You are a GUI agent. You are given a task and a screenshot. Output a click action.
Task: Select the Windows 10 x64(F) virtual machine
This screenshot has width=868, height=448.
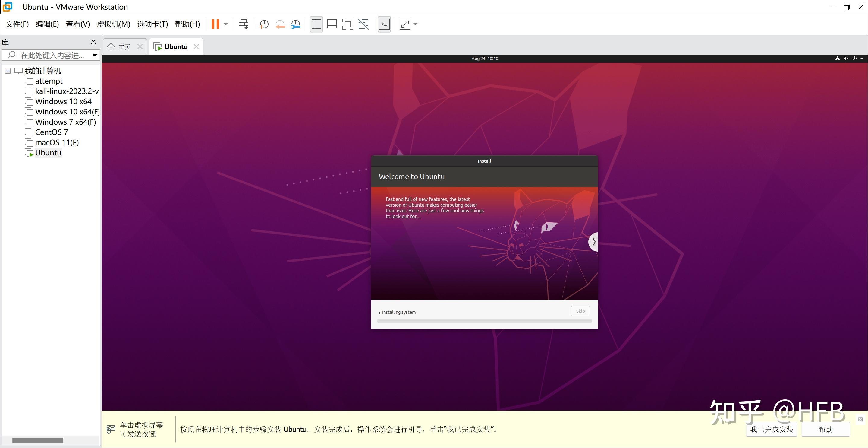68,112
